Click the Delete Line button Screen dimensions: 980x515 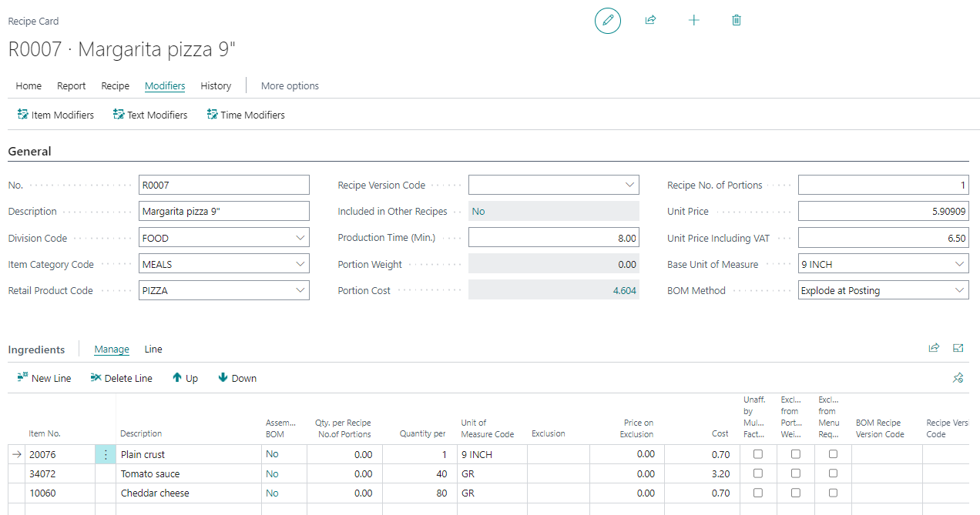[x=121, y=378]
